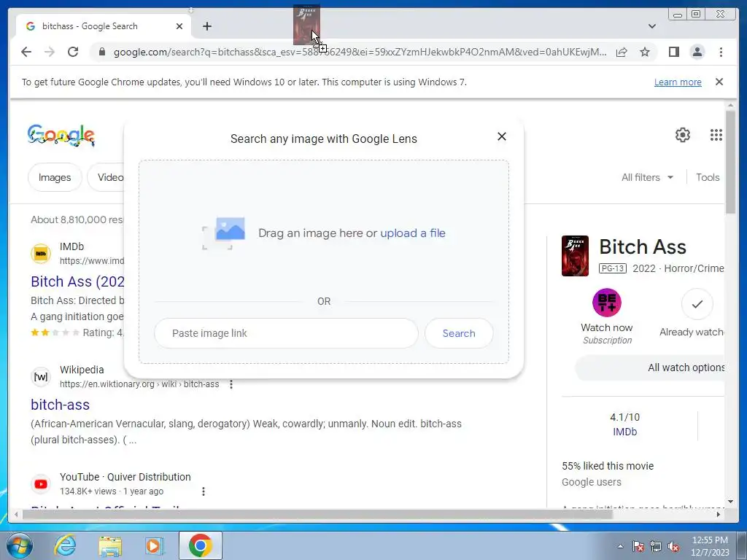This screenshot has height=560, width=747.
Task: Click the forward navigation arrow
Action: [x=50, y=52]
